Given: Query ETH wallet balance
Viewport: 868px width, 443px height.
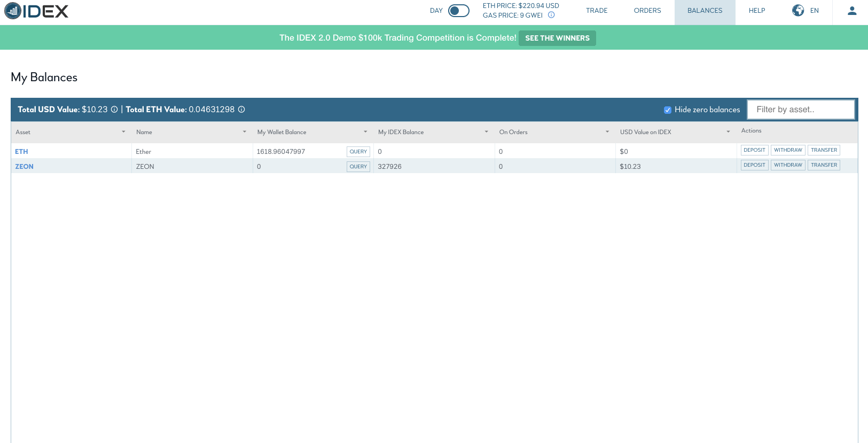Looking at the screenshot, I should 358,152.
